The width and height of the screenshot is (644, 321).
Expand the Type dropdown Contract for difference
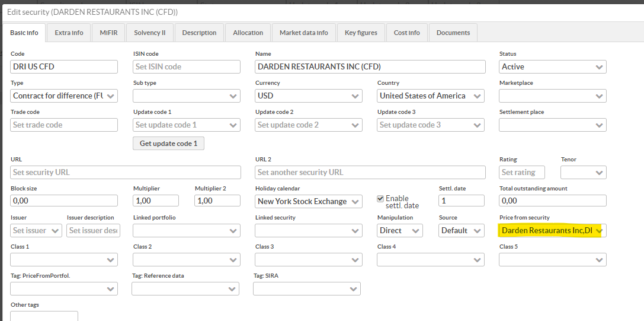(x=64, y=96)
